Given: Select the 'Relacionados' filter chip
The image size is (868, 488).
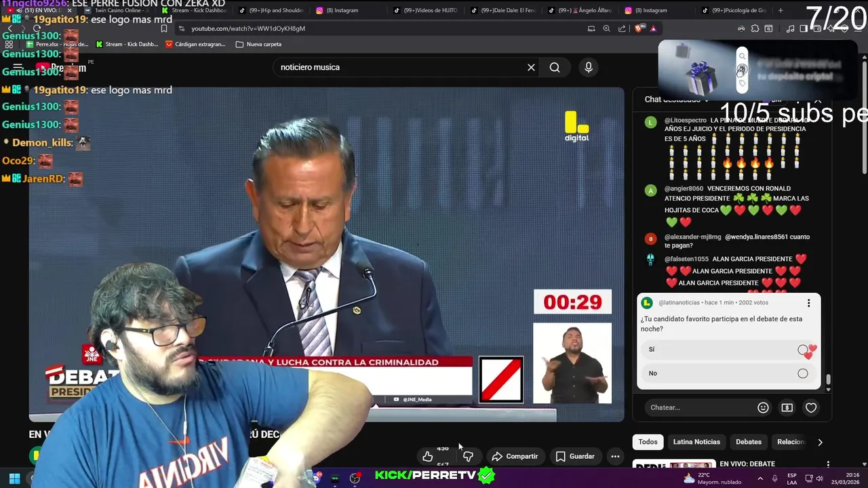Looking at the screenshot, I should point(791,442).
